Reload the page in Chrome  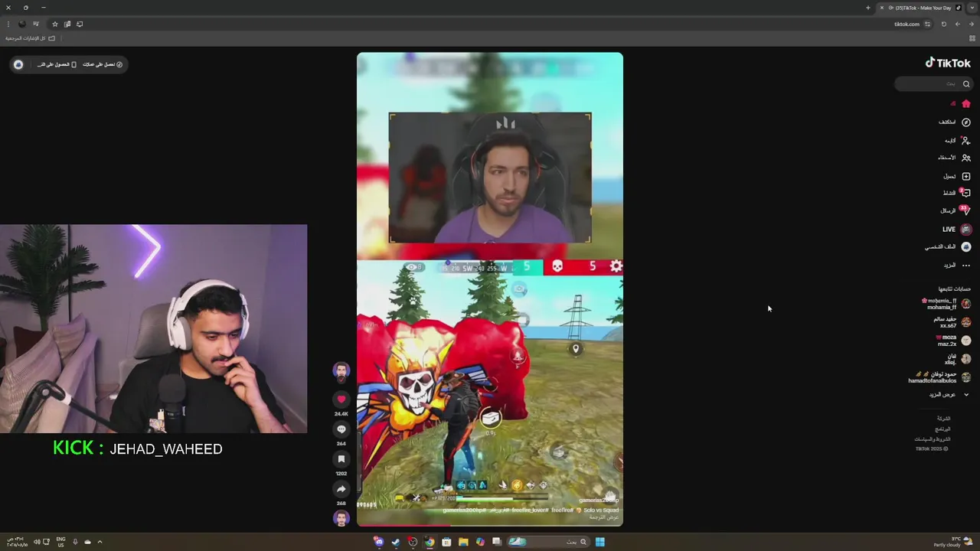[x=943, y=24]
